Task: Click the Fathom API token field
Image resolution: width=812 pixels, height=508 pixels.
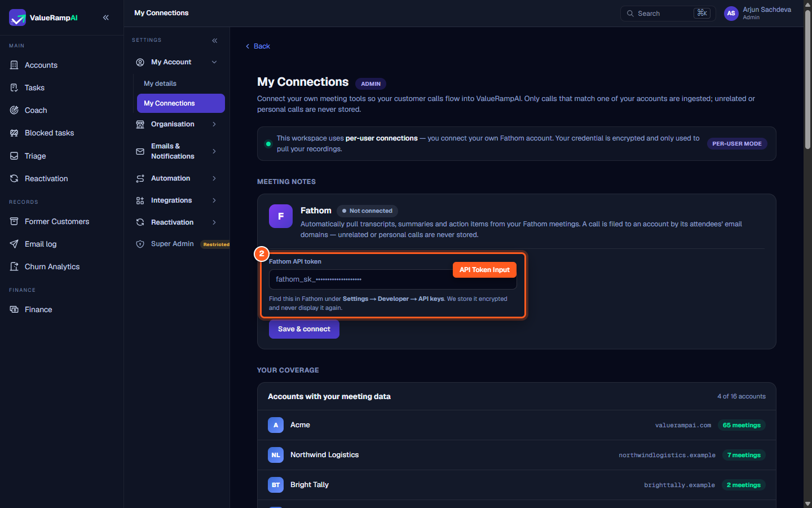Action: pyautogui.click(x=392, y=279)
